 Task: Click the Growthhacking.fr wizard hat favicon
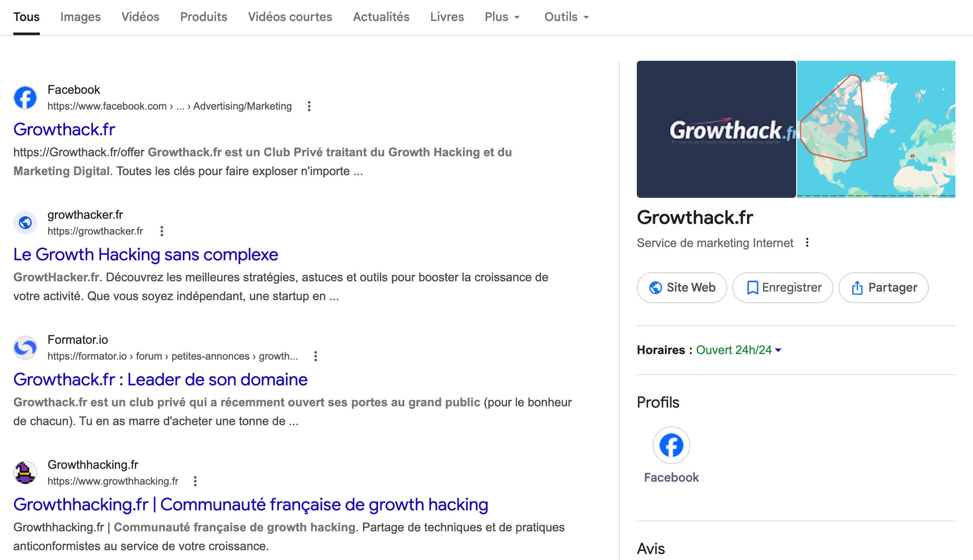25,473
